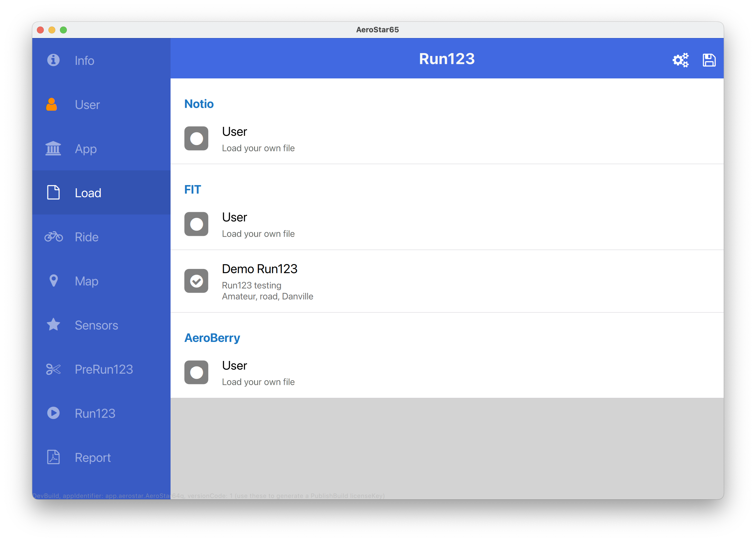
Task: Click the Notio section heading
Action: point(199,104)
